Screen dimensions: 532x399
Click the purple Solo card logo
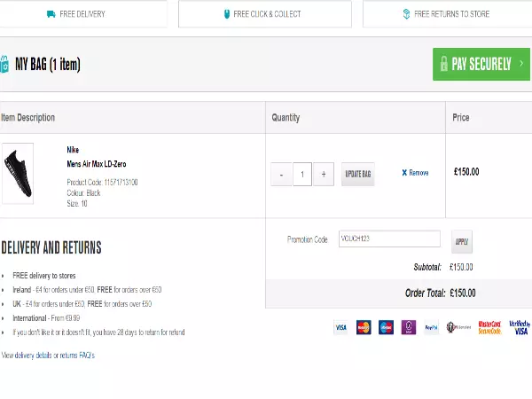(x=409, y=327)
